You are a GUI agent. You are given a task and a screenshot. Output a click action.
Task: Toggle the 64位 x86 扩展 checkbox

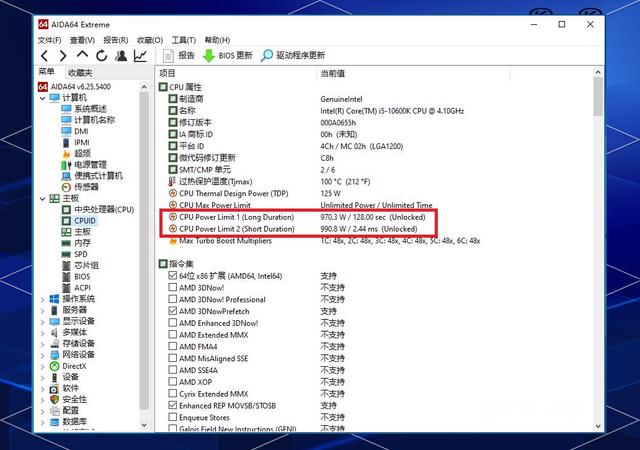(x=173, y=276)
